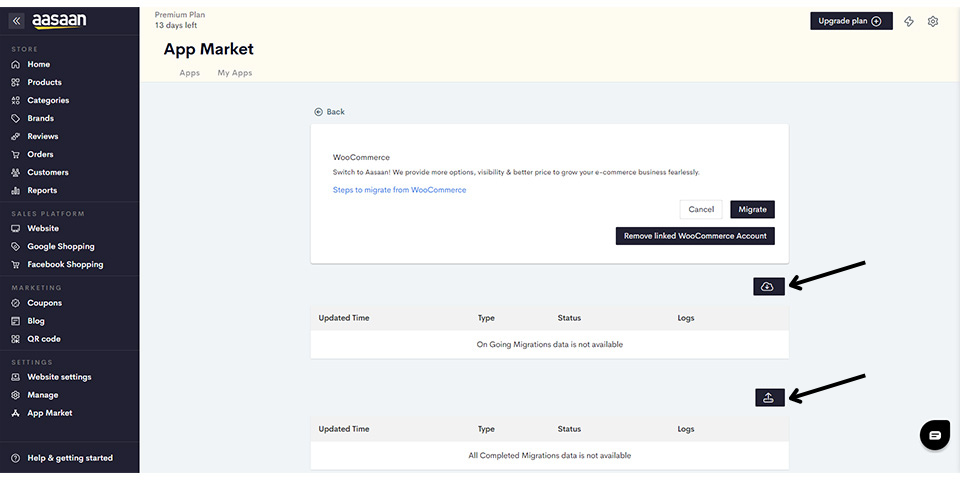Open Facebook Shopping in the sidebar
Image resolution: width=960 pixels, height=480 pixels.
point(65,264)
